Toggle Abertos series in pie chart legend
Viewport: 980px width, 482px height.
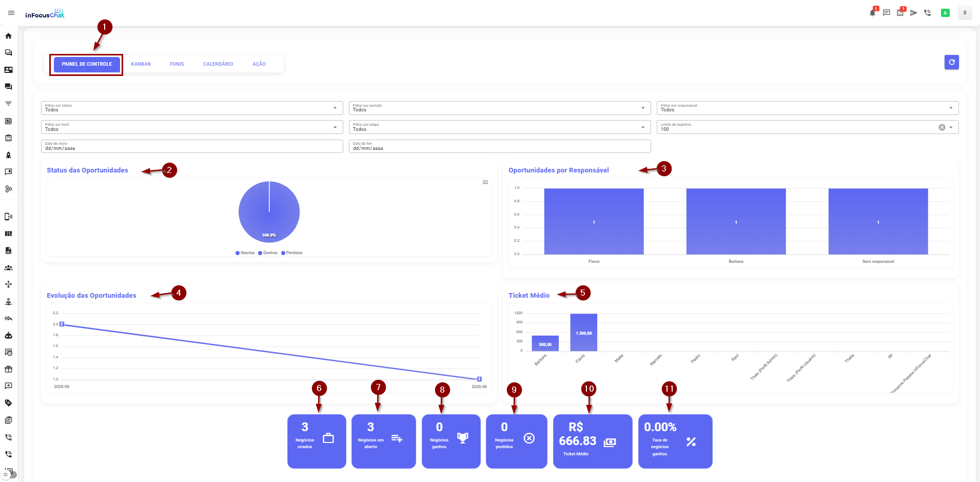point(245,253)
